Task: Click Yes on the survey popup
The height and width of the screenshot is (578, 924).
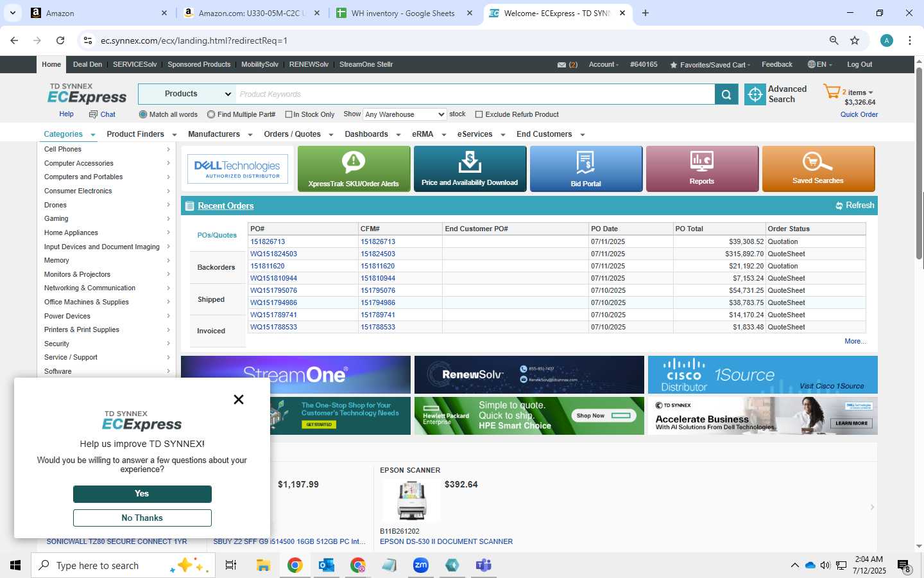Action: [x=142, y=494]
